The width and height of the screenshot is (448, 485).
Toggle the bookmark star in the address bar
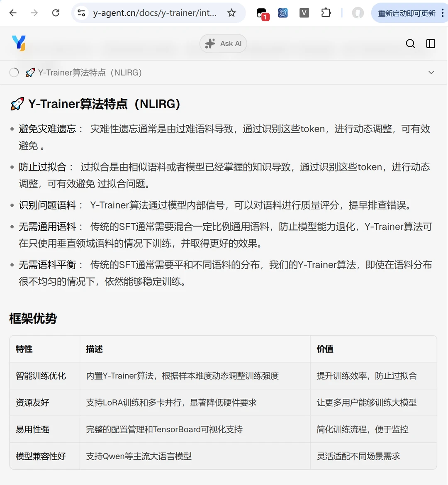point(231,13)
